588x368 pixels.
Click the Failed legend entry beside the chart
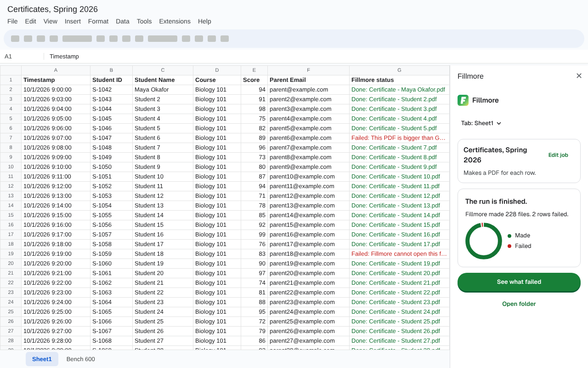click(520, 246)
